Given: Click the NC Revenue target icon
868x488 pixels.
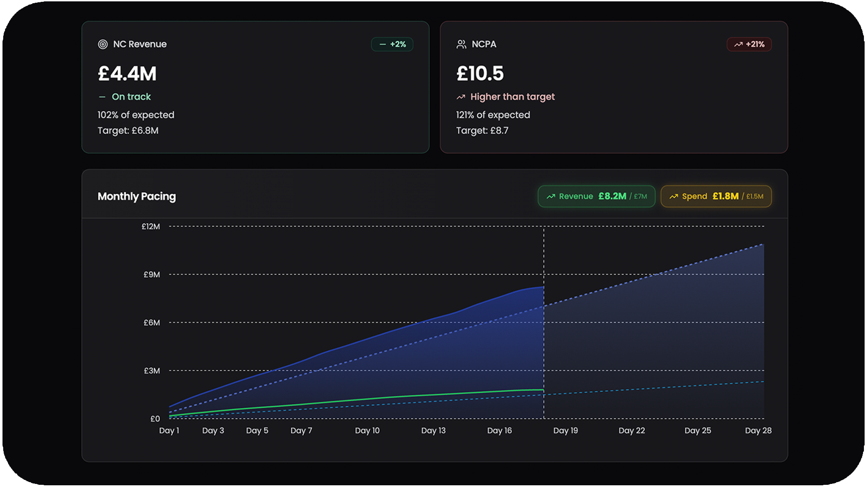Looking at the screenshot, I should 103,44.
